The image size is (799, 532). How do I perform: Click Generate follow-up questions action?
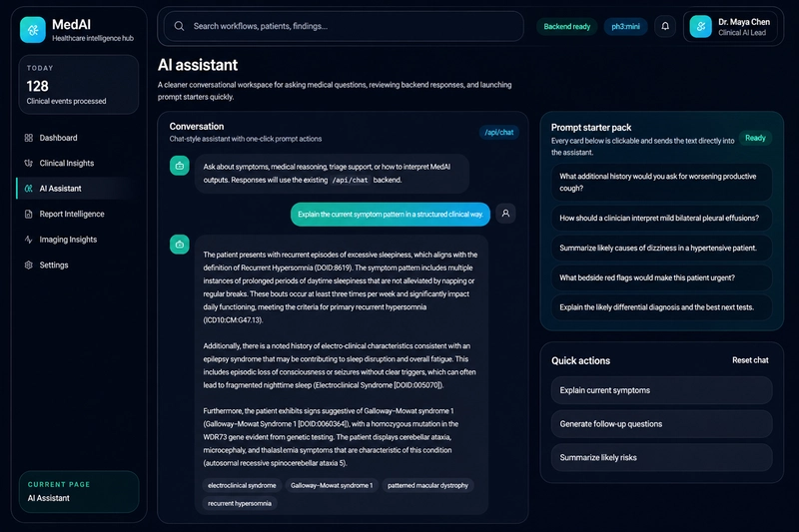(661, 424)
